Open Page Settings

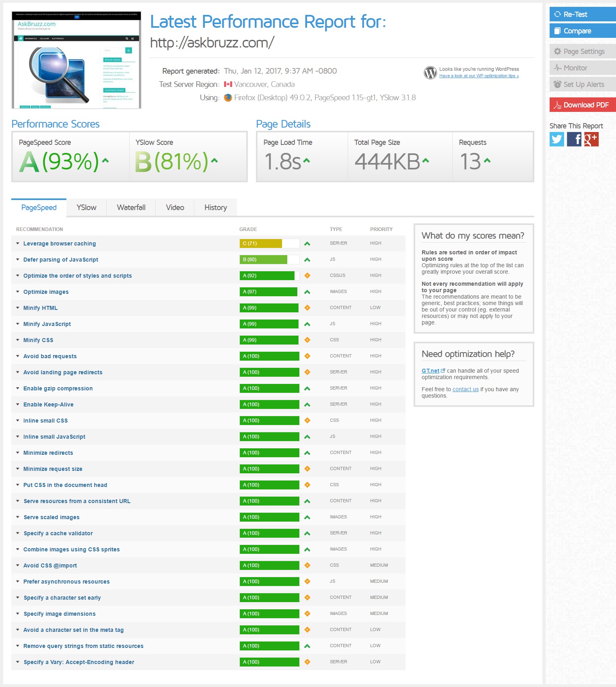[583, 51]
